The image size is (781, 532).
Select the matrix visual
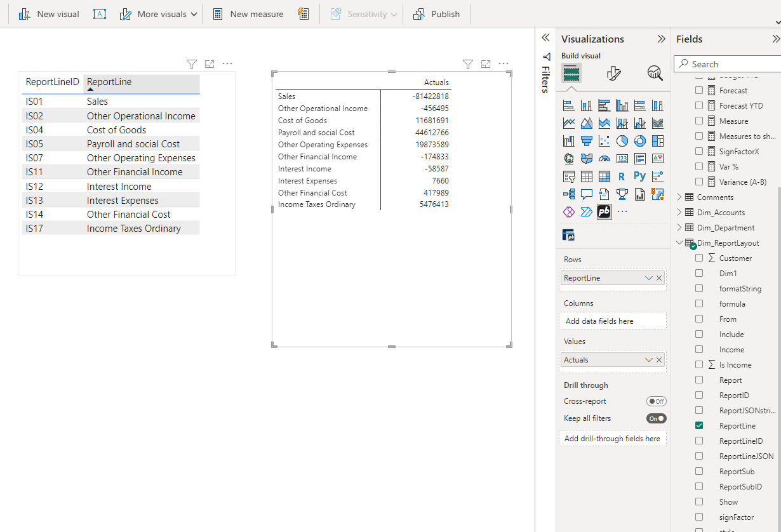pyautogui.click(x=605, y=176)
